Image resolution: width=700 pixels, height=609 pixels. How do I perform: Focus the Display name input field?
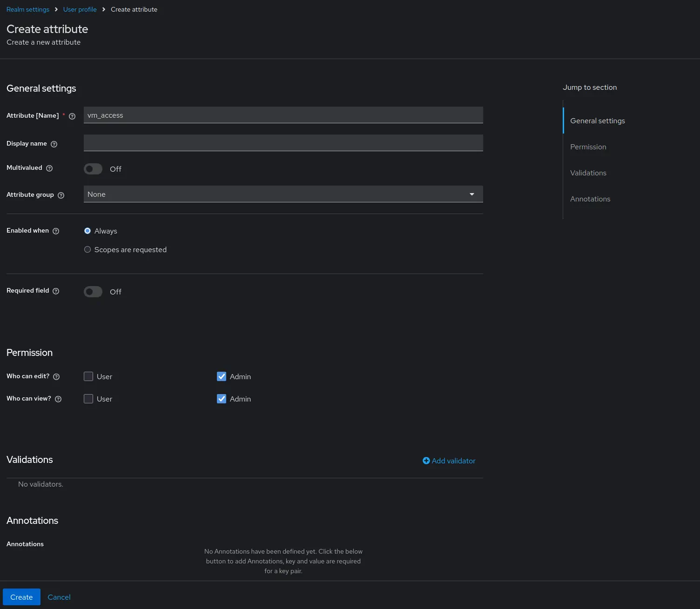pyautogui.click(x=283, y=143)
